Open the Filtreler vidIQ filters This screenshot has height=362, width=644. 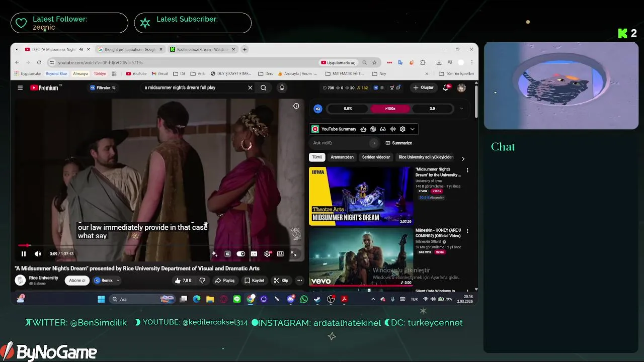[x=103, y=87]
